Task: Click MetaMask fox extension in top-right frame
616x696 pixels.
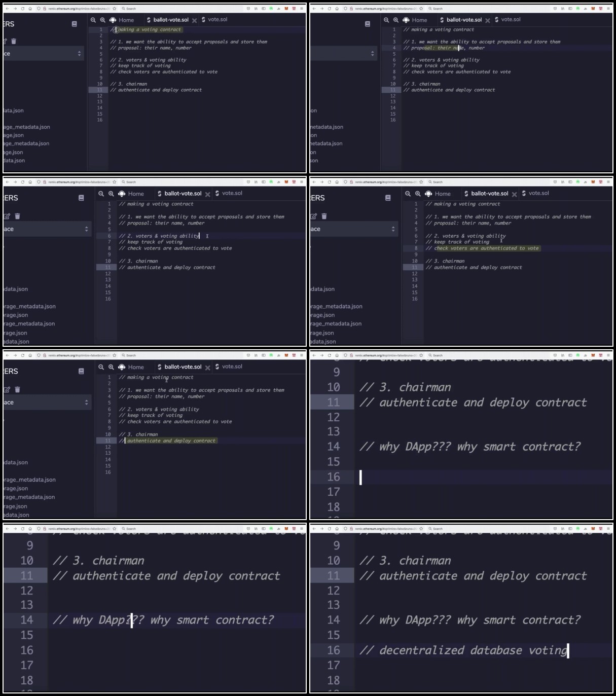Action: coord(593,9)
